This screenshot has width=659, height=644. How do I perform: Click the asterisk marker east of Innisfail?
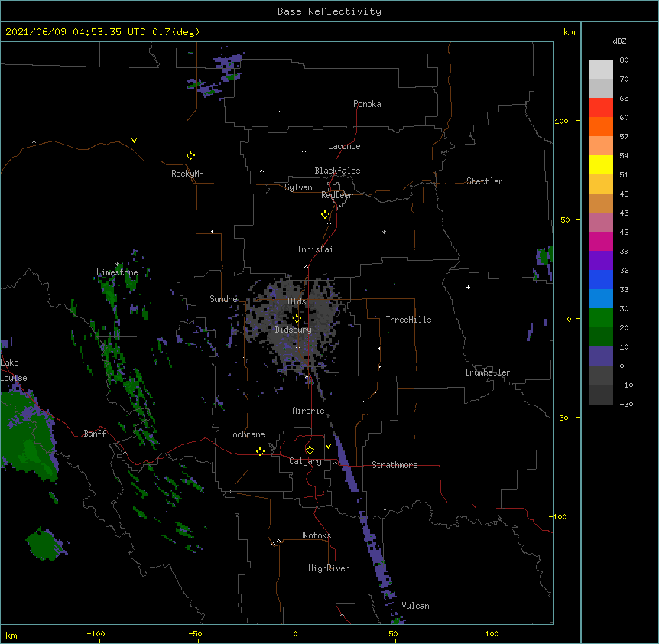click(384, 232)
